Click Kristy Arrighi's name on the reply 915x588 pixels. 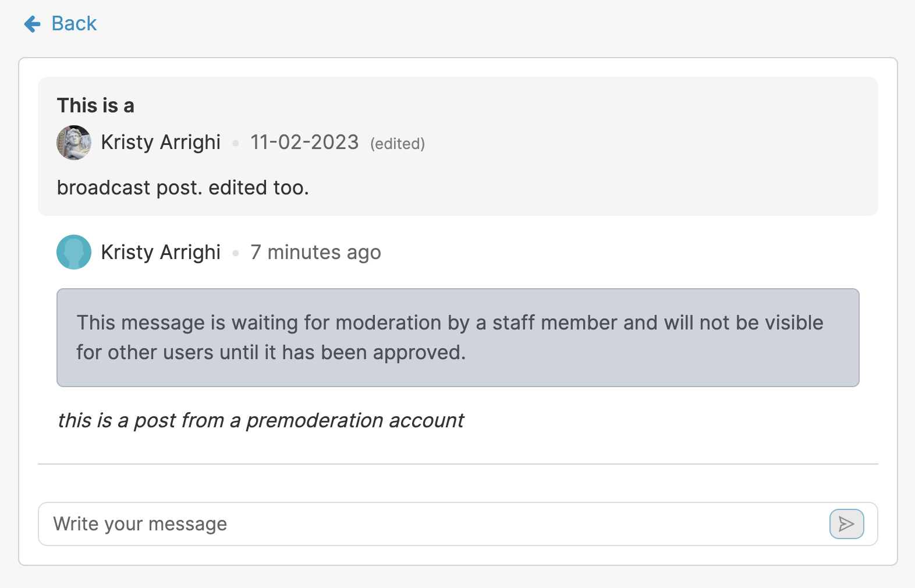coord(161,253)
